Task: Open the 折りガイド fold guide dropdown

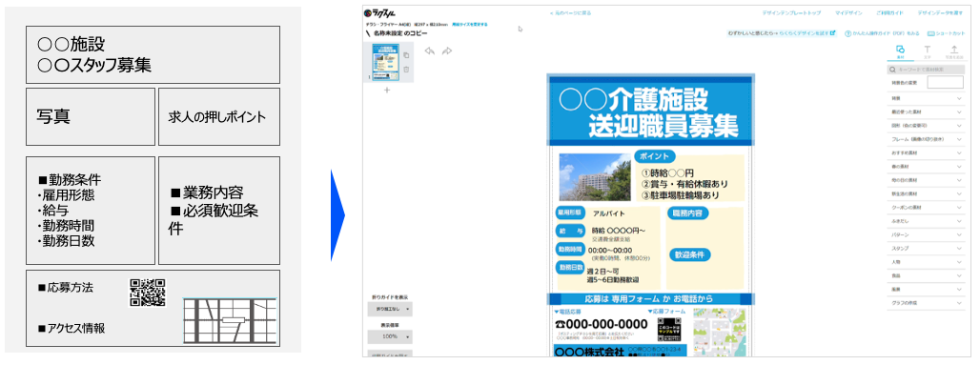Action: [390, 309]
